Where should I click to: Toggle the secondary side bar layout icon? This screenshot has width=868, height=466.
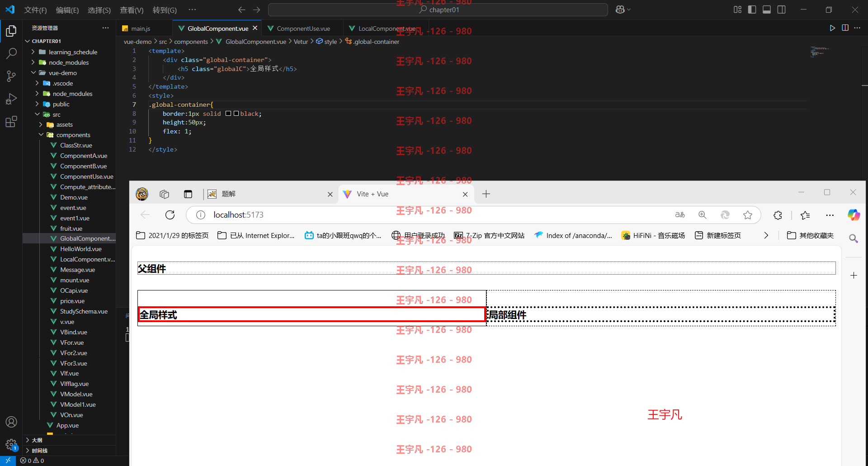point(781,10)
